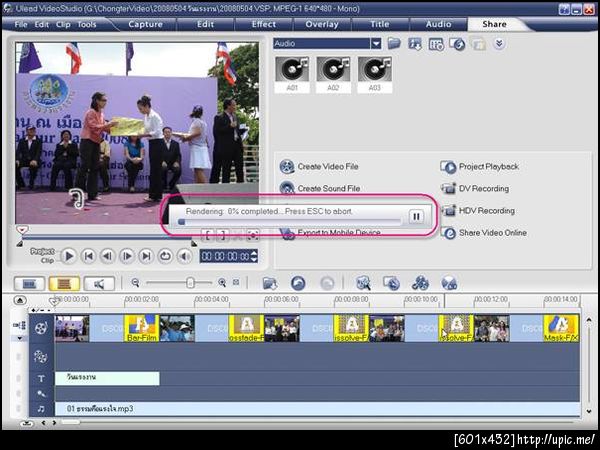Screen dimensions: 600x450
Task: Select audio clip A03 thumbnail
Action: point(375,74)
